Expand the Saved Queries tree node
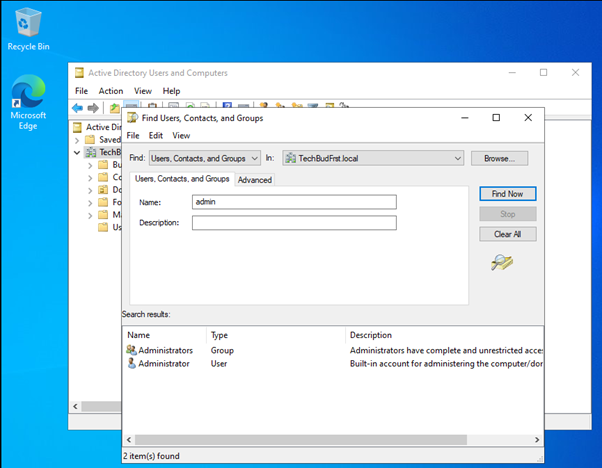 (77, 140)
